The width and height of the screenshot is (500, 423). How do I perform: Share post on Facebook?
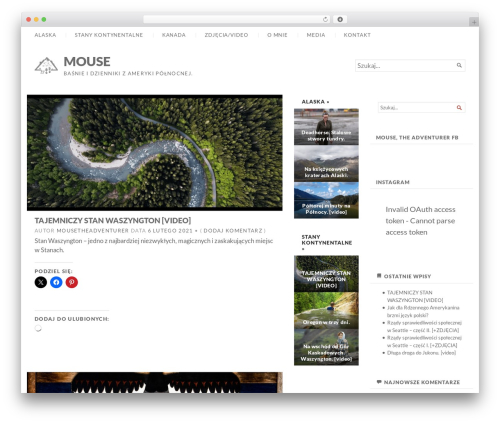click(x=56, y=282)
